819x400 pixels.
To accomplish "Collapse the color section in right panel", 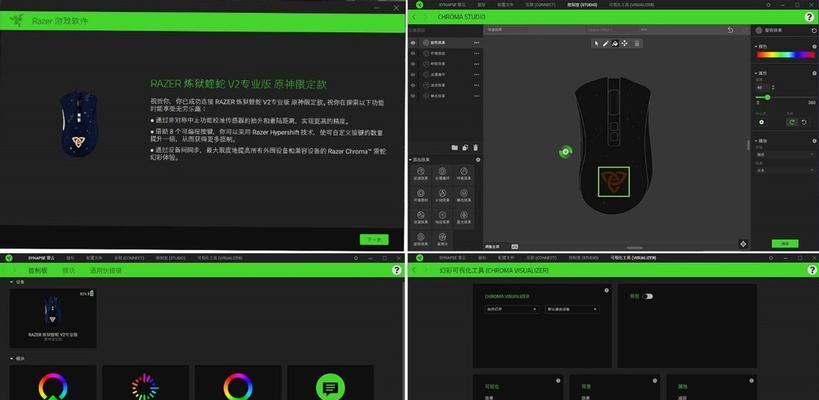I will pos(756,46).
